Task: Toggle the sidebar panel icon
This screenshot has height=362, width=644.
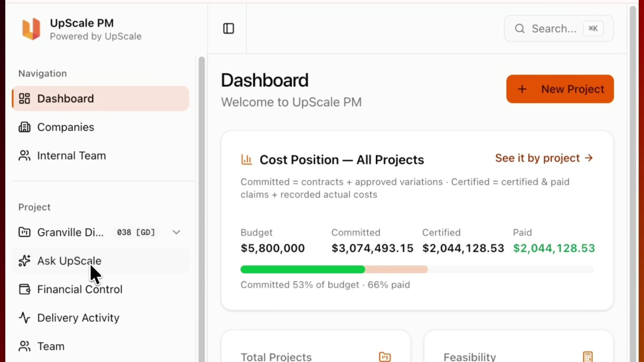Action: tap(228, 28)
